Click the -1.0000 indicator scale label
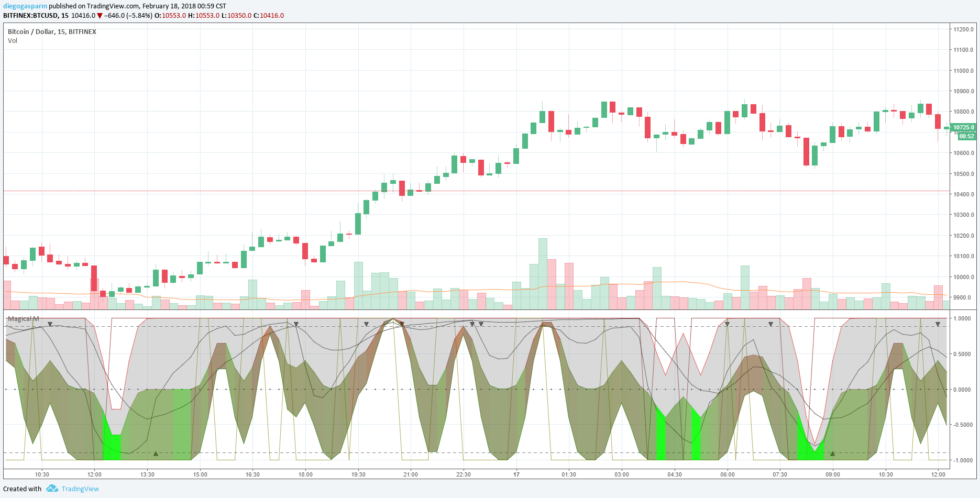Viewport: 980px width, 498px height. point(962,460)
